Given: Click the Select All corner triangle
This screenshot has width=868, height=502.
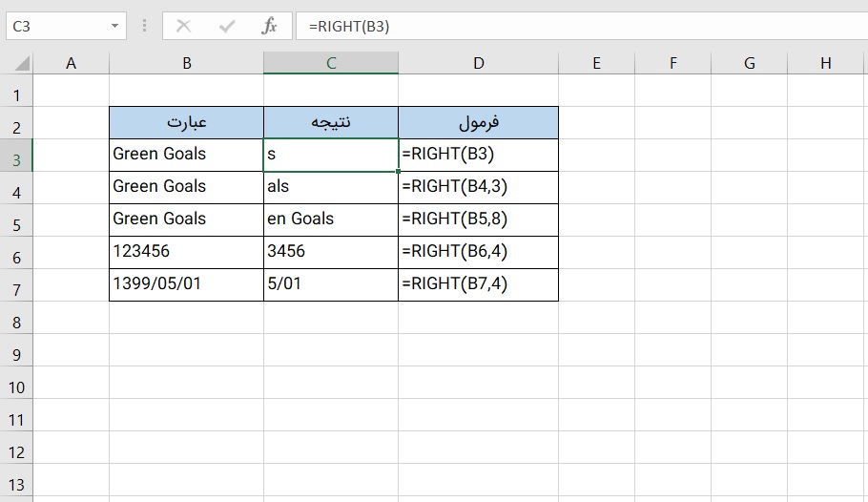Looking at the screenshot, I should click(x=19, y=64).
